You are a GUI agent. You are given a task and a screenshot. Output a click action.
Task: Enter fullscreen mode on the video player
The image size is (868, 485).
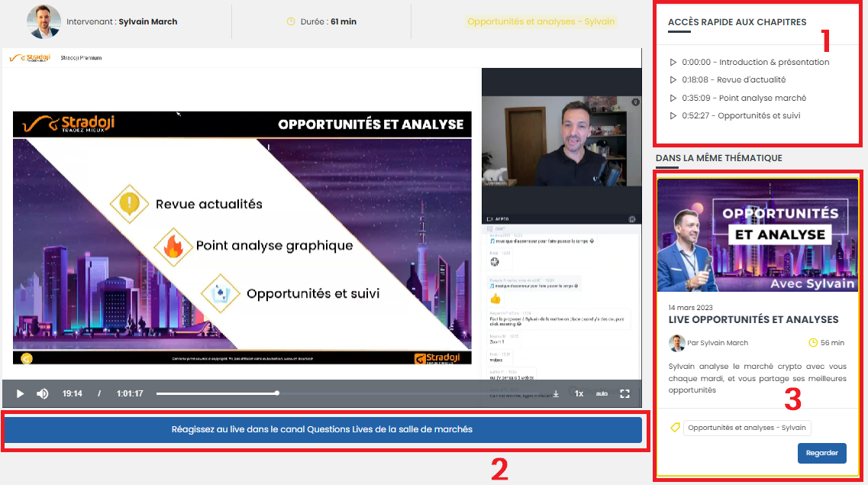(x=625, y=393)
